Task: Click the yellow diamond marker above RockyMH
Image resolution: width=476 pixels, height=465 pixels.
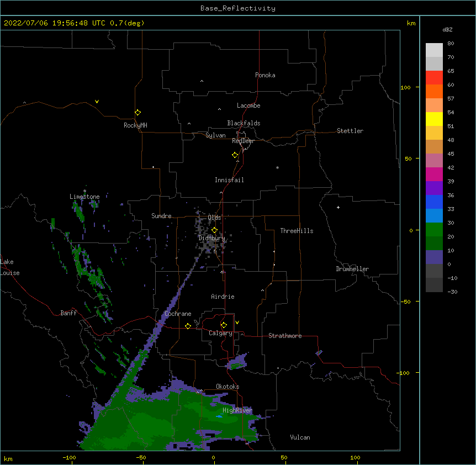Action: [137, 113]
